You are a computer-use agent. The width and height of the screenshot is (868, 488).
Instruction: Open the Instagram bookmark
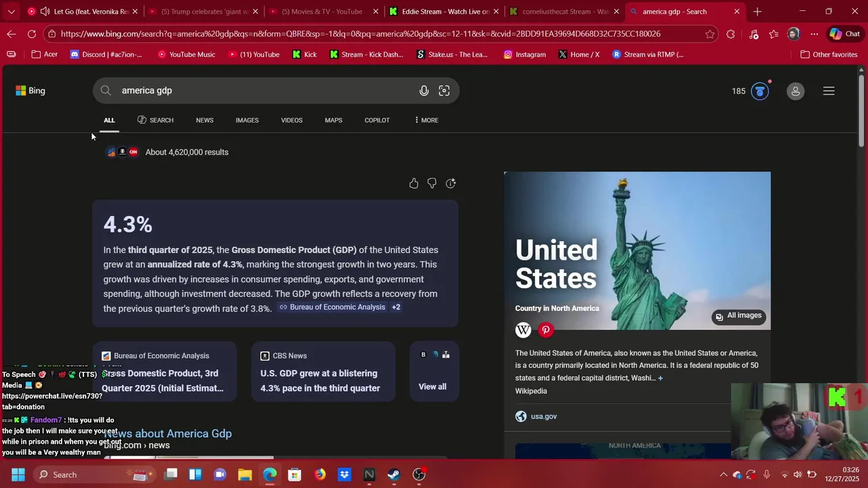(x=525, y=54)
